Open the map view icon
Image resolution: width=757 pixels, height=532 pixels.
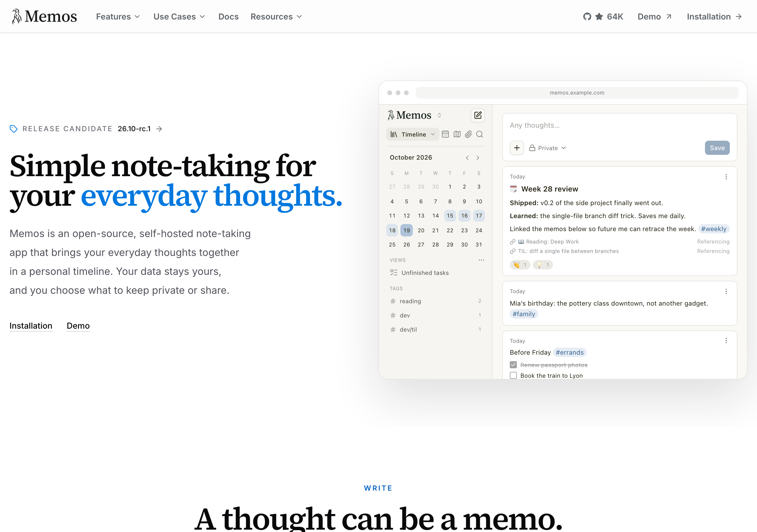tap(457, 134)
